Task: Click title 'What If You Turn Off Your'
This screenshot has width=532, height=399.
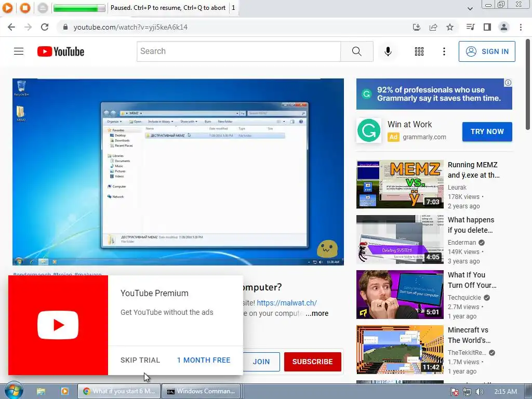Action: click(x=472, y=280)
